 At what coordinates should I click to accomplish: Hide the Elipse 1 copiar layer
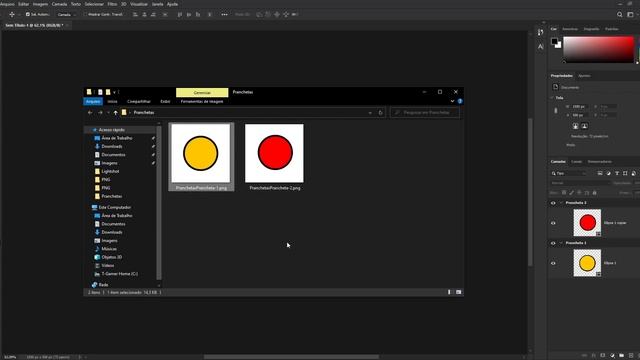coord(553,223)
